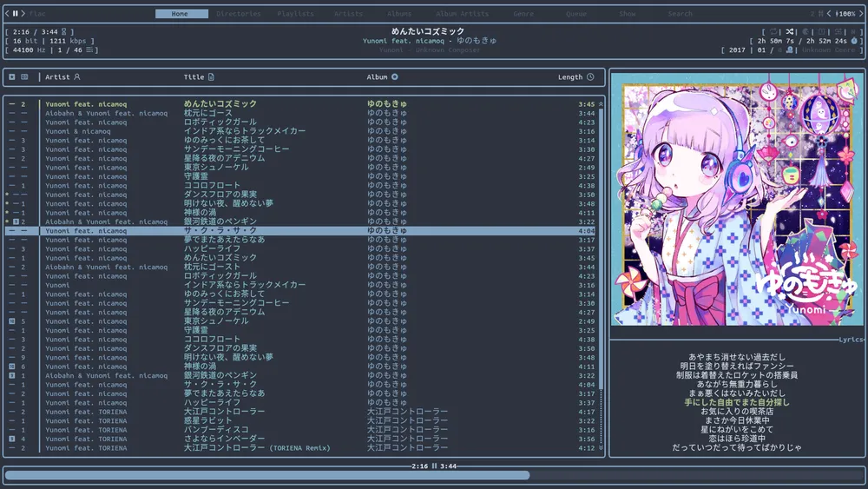Increase volume with right arrow by 100%

coord(861,14)
